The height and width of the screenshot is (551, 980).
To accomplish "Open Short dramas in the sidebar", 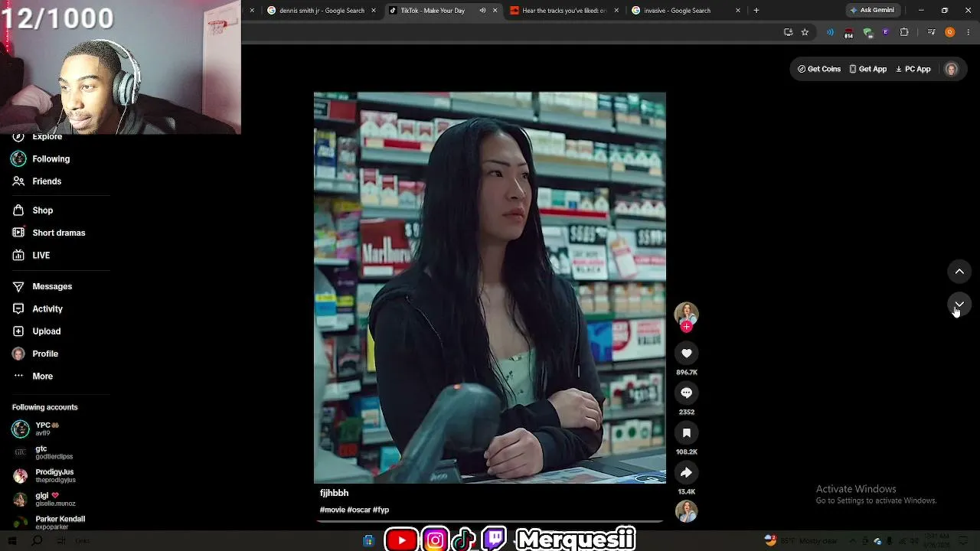I will 49,233.
